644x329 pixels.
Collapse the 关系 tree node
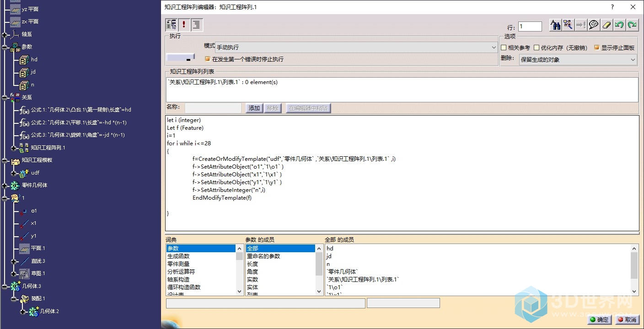pyautogui.click(x=5, y=97)
